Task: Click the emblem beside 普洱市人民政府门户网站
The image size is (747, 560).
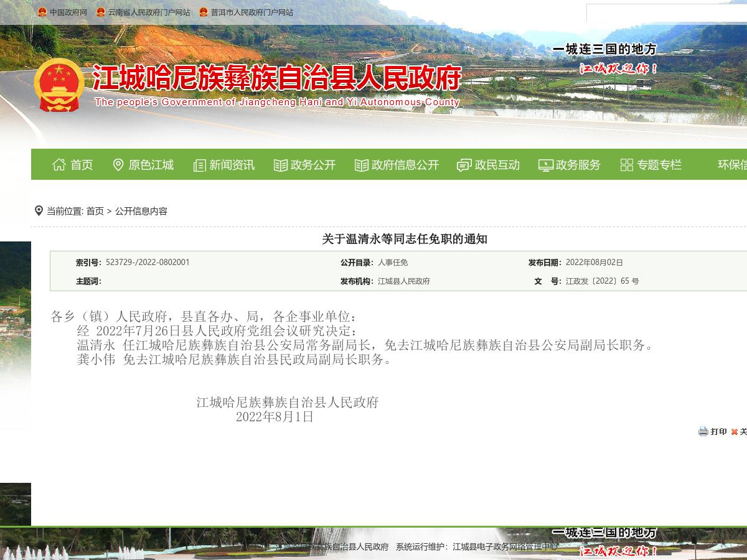Action: coord(204,12)
